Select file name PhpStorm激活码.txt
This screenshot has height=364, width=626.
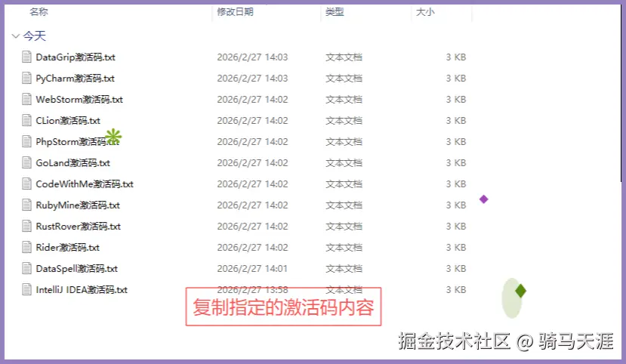coord(78,142)
